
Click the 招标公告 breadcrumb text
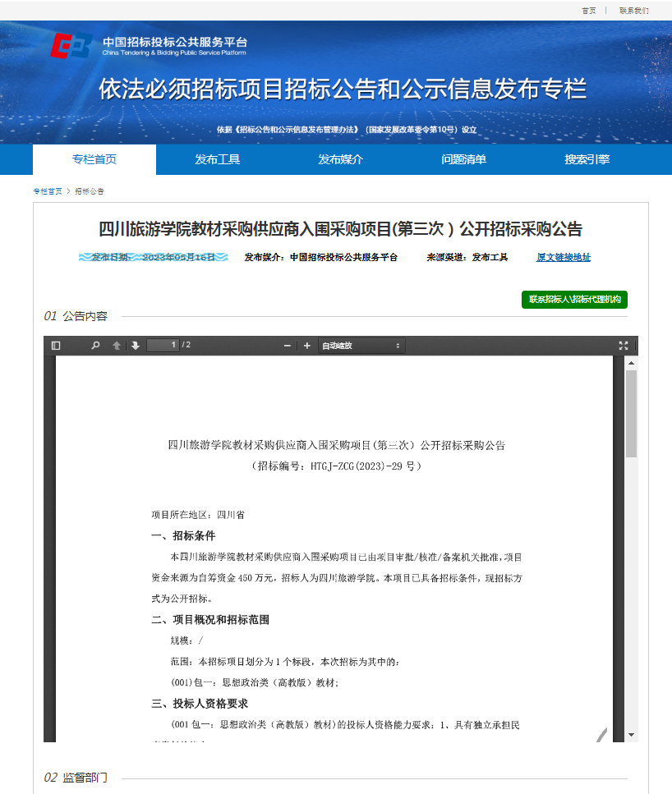click(x=90, y=191)
